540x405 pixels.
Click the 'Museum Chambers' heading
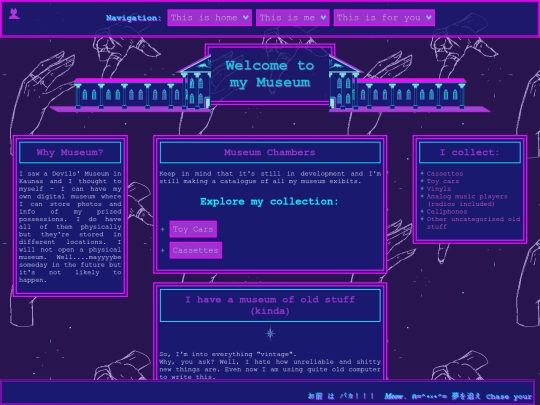(270, 152)
